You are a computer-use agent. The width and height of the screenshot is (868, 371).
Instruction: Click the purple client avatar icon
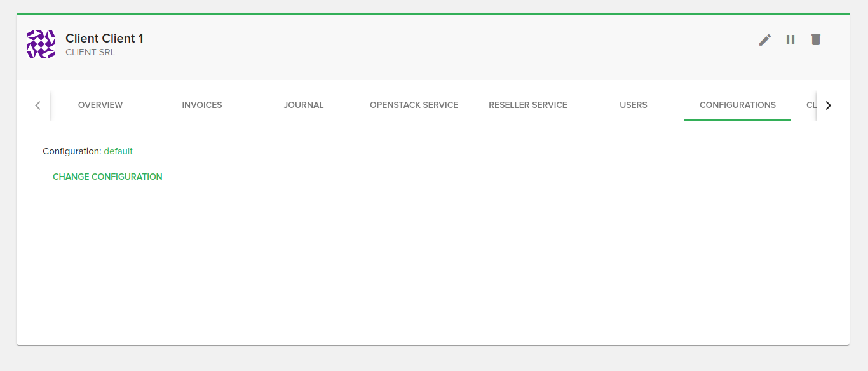tap(41, 44)
